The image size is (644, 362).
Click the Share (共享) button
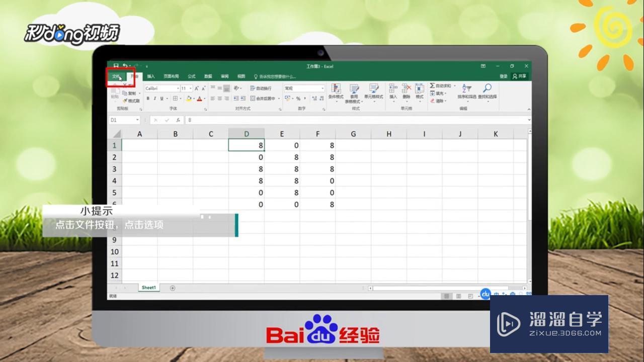click(x=520, y=76)
